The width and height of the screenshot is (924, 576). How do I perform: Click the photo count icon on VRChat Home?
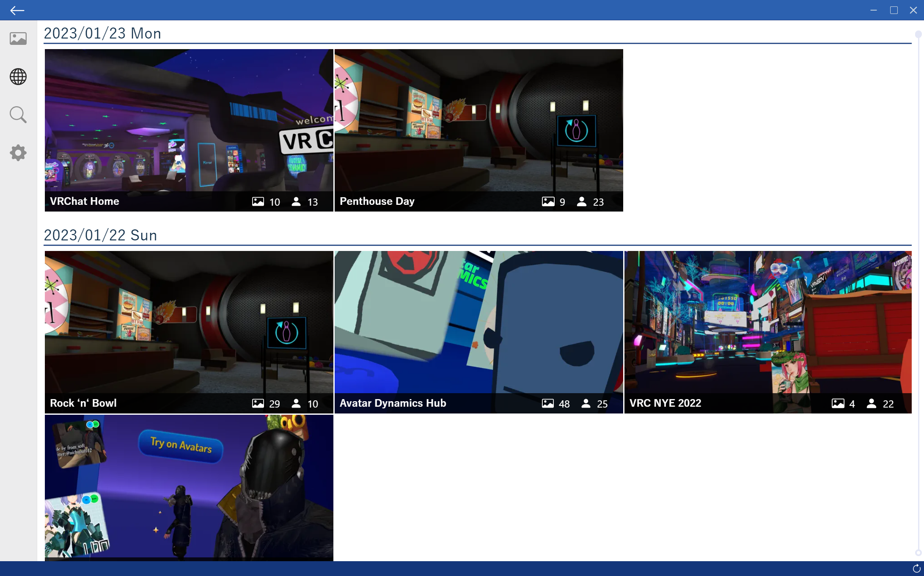pos(258,202)
